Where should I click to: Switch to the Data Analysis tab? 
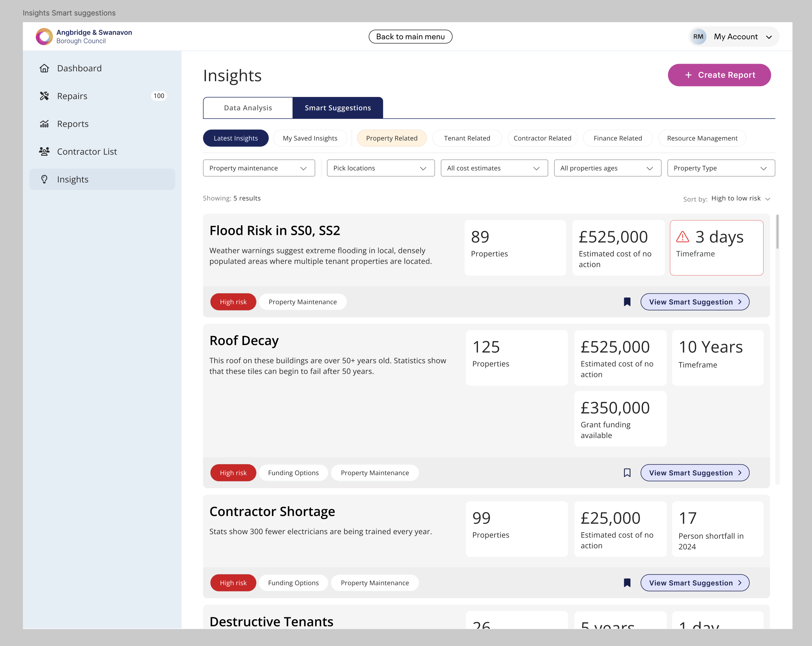pyautogui.click(x=248, y=108)
